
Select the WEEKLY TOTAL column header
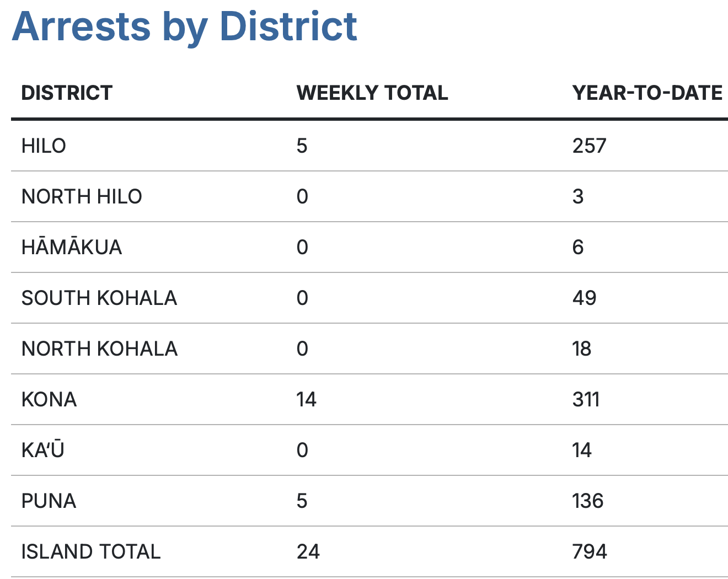pos(372,93)
